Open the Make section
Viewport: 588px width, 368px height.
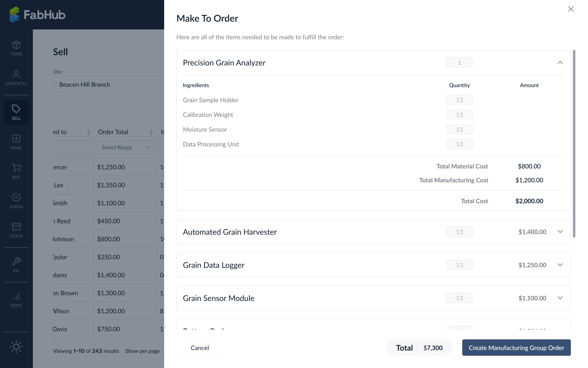coord(16,142)
